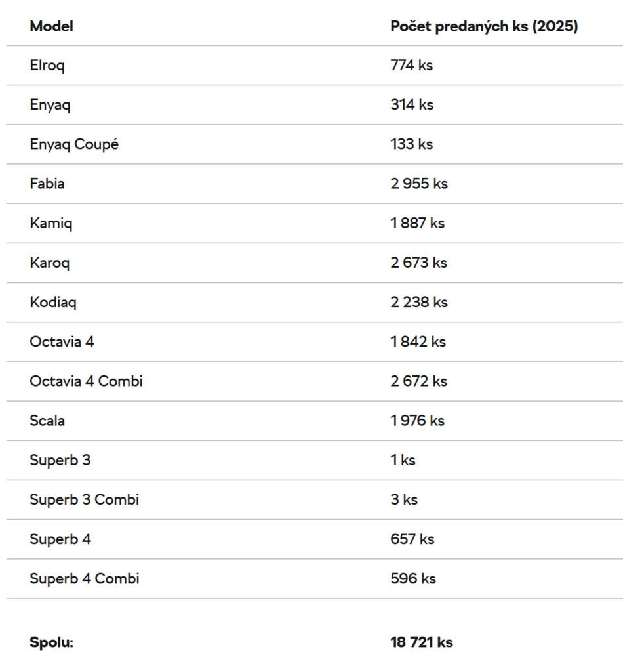
Task: Click the Fabia model cell
Action: coord(47,184)
